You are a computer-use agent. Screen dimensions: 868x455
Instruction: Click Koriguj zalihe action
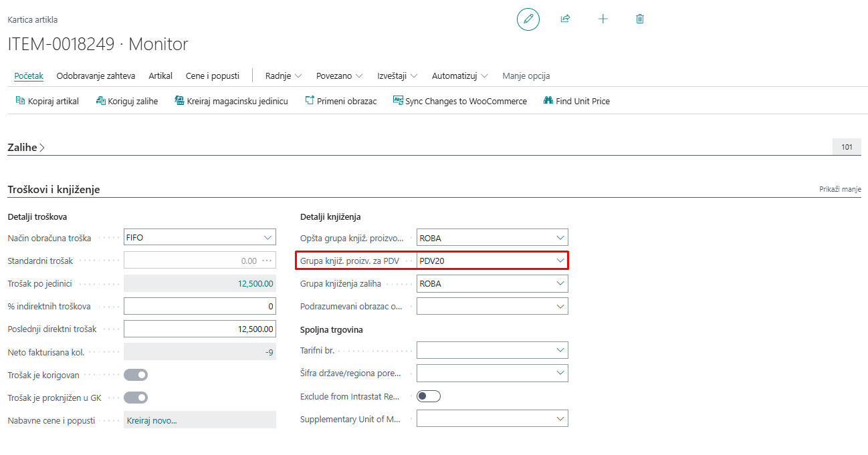point(127,101)
